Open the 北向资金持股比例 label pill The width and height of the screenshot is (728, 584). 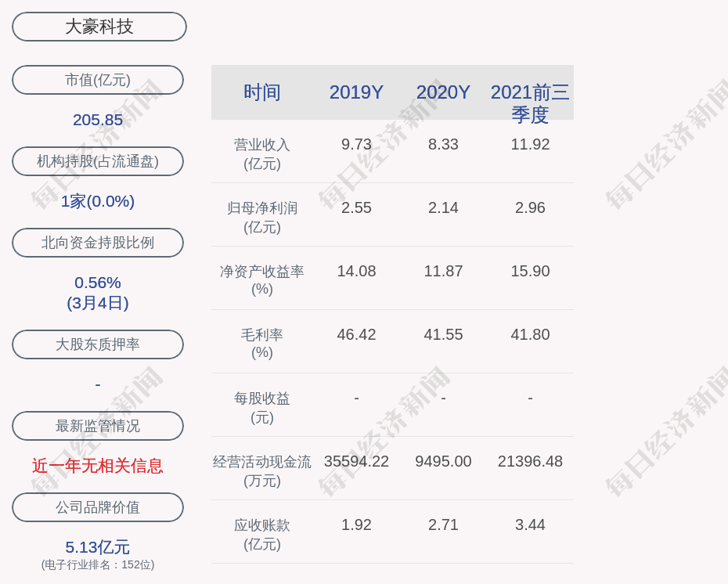pyautogui.click(x=98, y=243)
